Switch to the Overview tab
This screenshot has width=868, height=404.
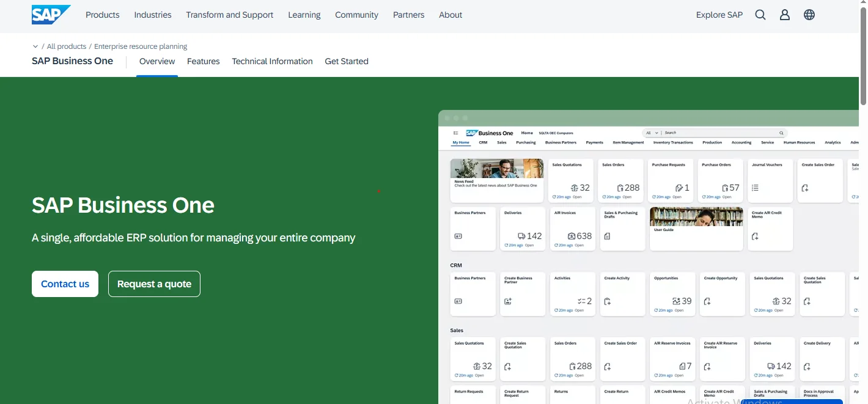click(157, 61)
